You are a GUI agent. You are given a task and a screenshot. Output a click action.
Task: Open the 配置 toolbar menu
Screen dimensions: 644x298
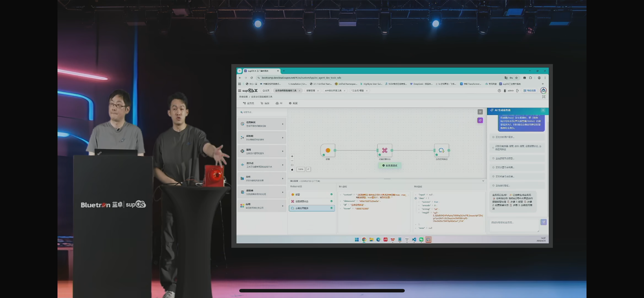[x=293, y=103]
